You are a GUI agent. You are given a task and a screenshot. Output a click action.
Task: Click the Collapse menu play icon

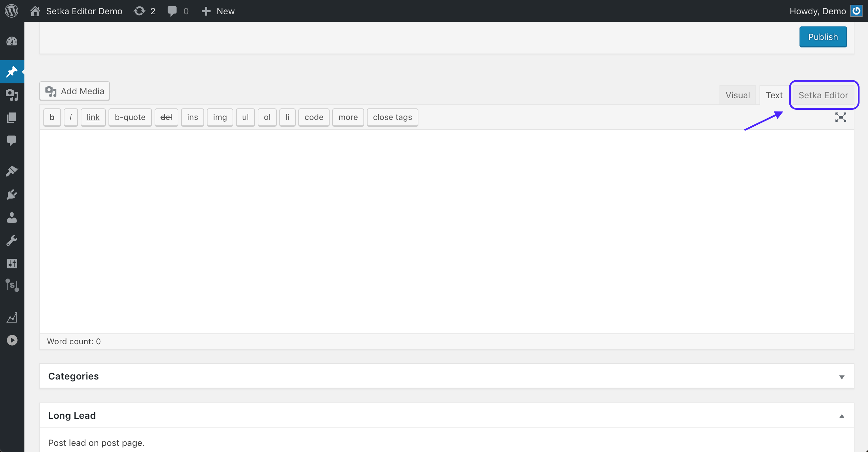tap(12, 340)
